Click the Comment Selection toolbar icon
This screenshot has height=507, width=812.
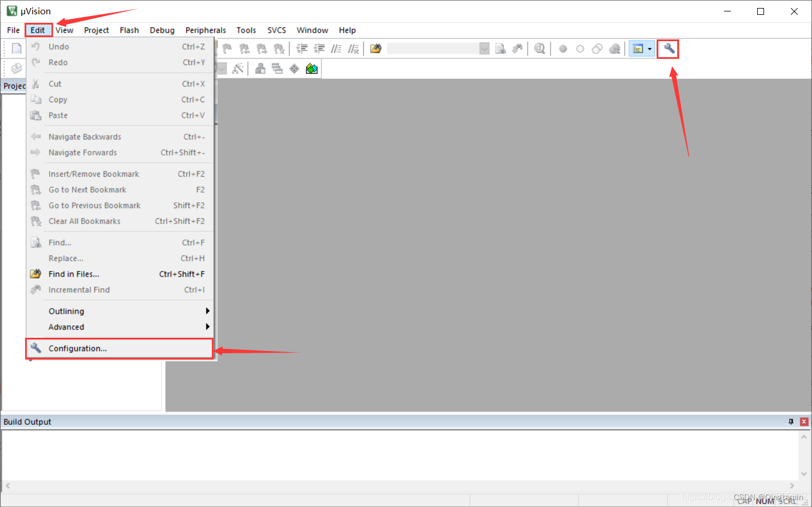pos(336,49)
